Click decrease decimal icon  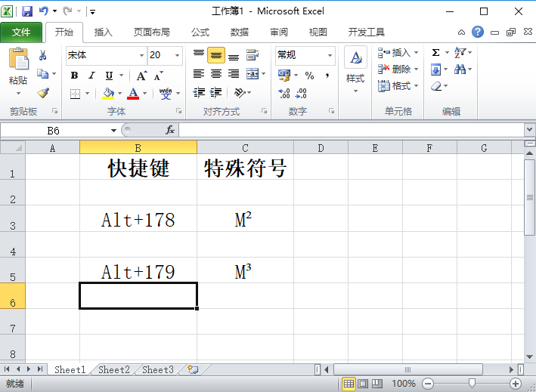pyautogui.click(x=301, y=93)
